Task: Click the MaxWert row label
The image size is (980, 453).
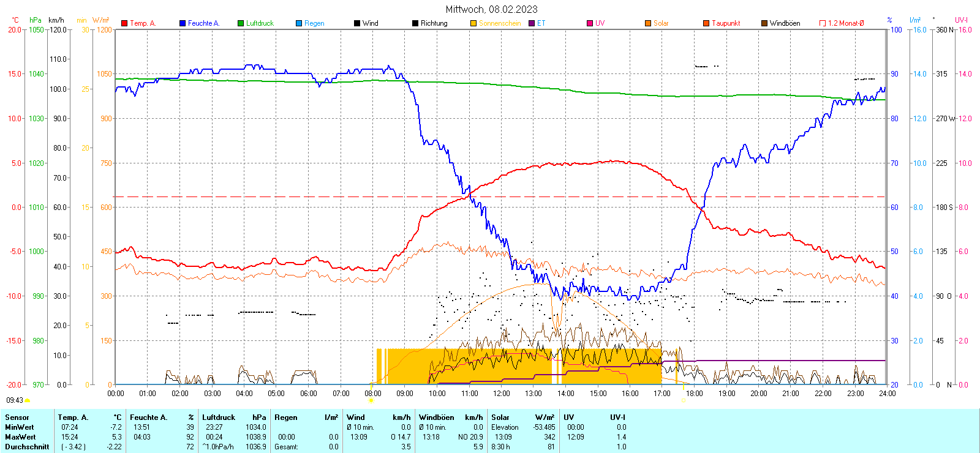Action: 20,437
